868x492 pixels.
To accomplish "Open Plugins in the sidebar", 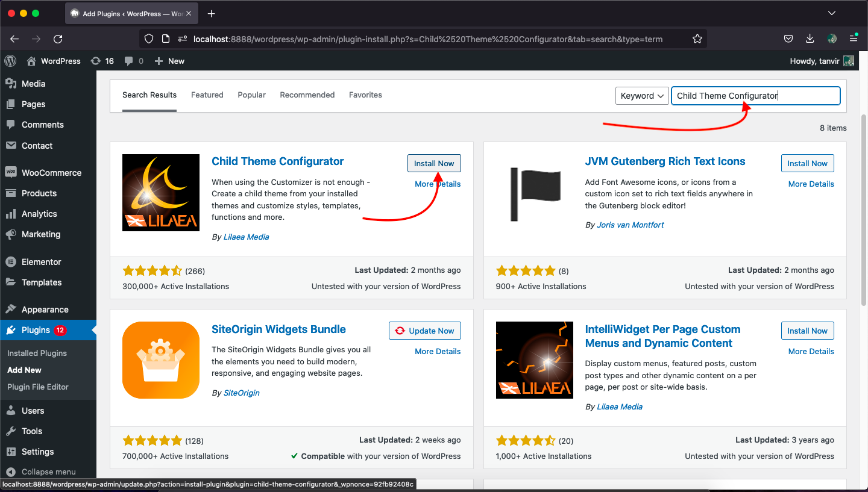I will click(48, 330).
